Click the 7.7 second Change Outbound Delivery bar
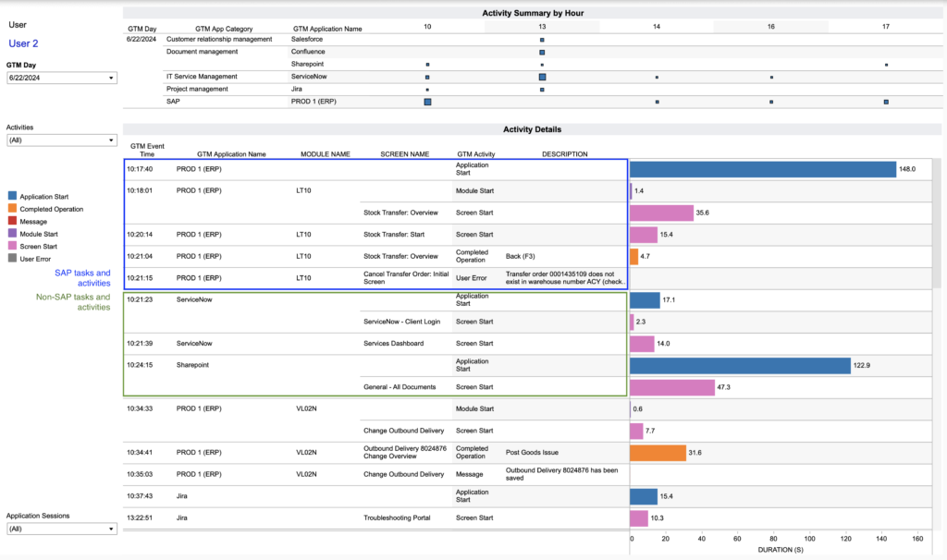 point(636,431)
